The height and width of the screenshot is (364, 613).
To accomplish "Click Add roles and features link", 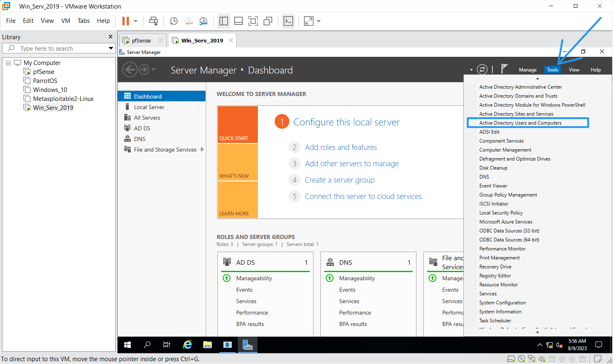I will [341, 147].
